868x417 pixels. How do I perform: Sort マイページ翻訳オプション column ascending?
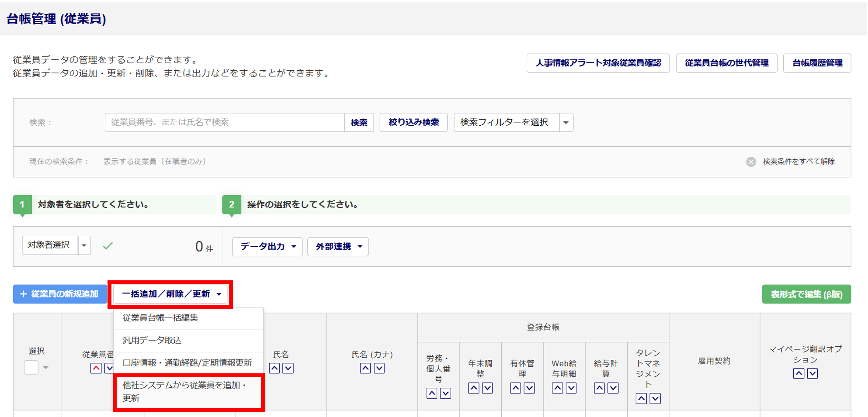tap(799, 373)
